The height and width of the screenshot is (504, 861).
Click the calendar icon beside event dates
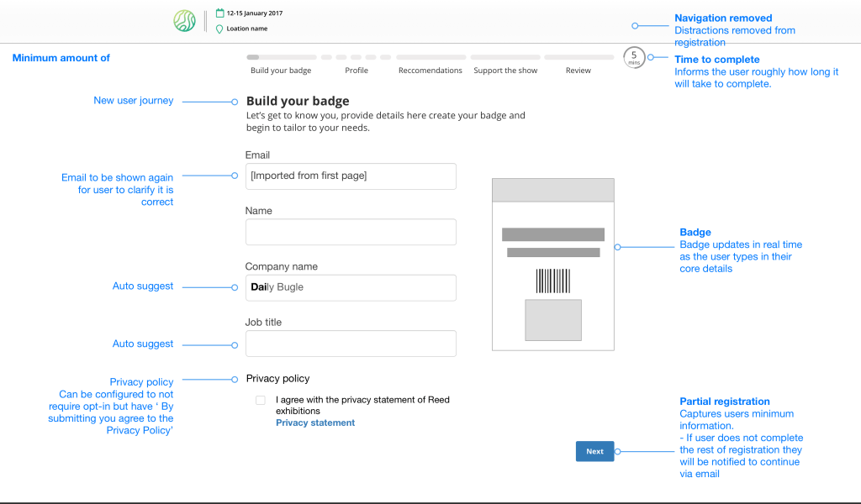pyautogui.click(x=220, y=13)
